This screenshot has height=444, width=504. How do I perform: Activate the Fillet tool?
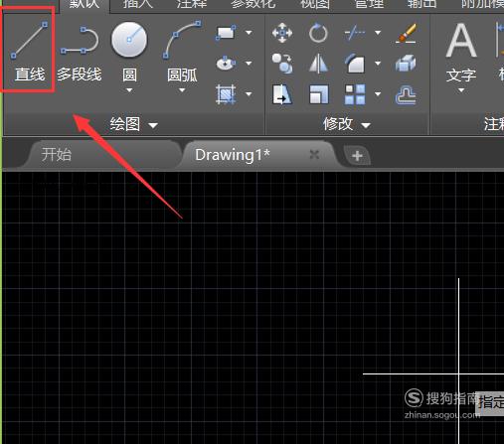355,64
